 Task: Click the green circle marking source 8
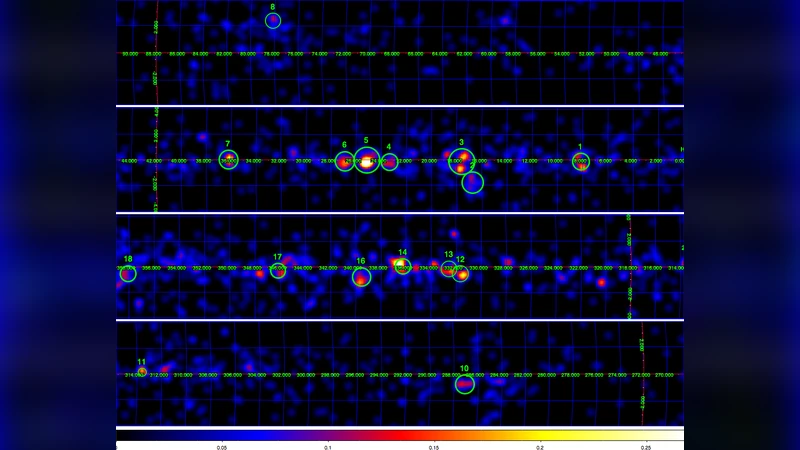coord(273,21)
